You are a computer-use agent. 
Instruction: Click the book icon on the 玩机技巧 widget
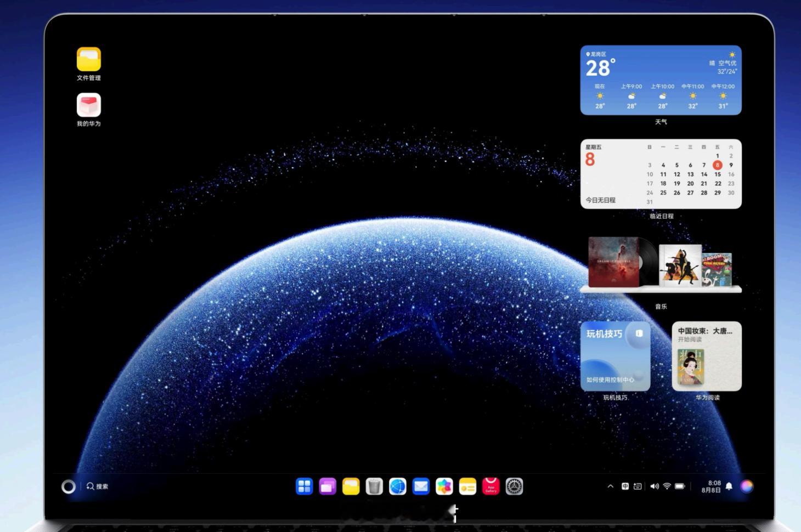pyautogui.click(x=639, y=333)
